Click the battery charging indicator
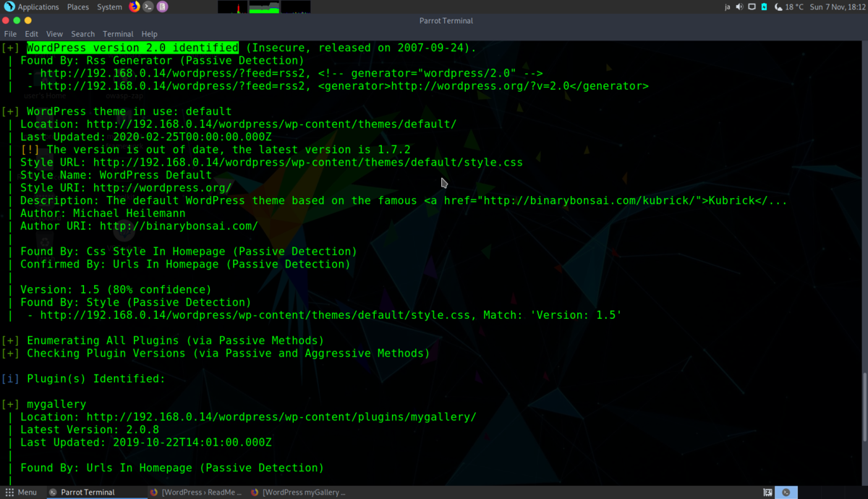Viewport: 868px width, 499px height. tap(763, 7)
